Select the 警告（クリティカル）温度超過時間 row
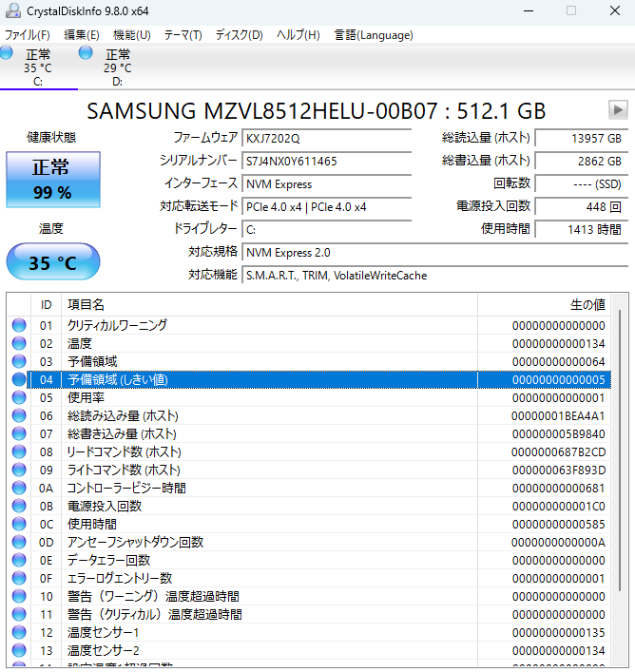The image size is (635, 672). (x=309, y=614)
